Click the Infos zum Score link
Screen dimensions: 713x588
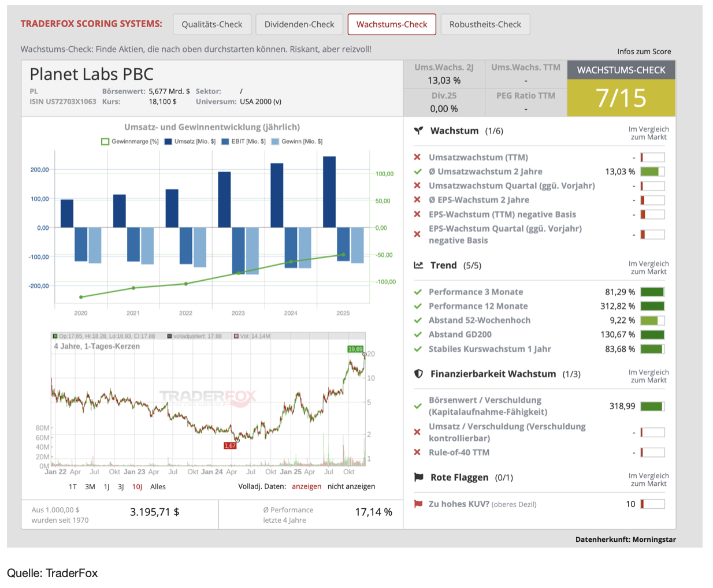(x=644, y=51)
